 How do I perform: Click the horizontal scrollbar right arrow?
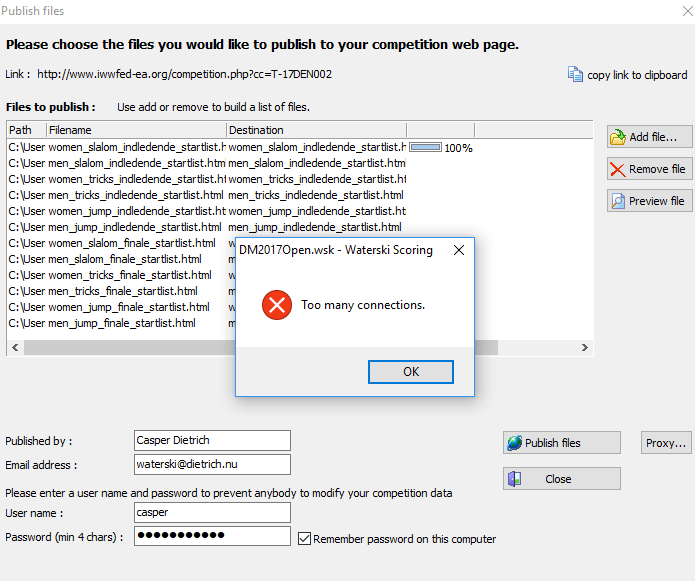click(x=586, y=348)
